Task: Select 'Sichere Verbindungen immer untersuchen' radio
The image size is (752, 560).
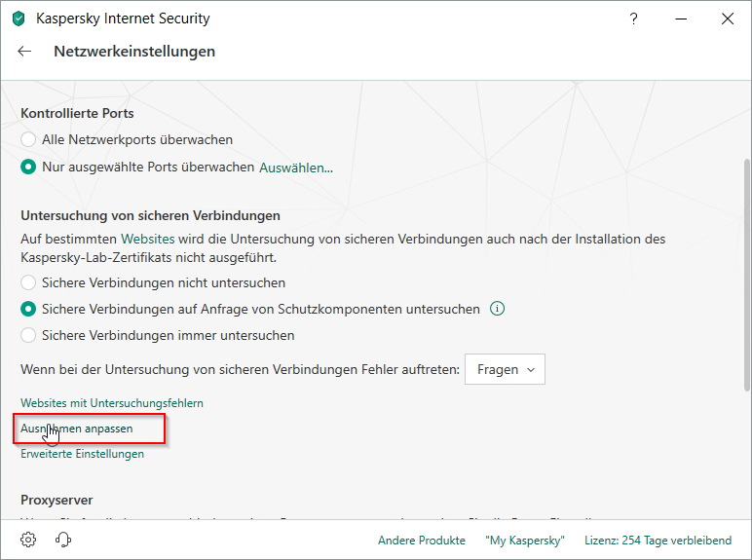Action: tap(29, 335)
